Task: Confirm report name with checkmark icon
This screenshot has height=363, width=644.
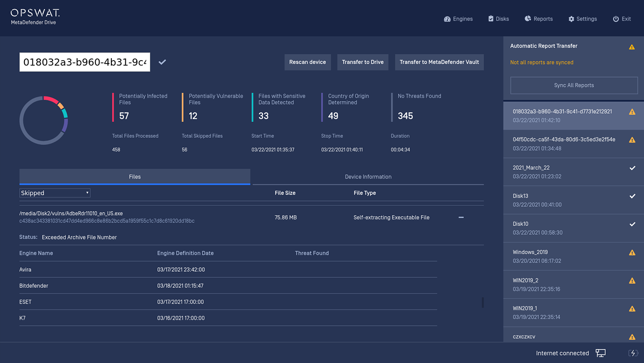Action: click(162, 62)
